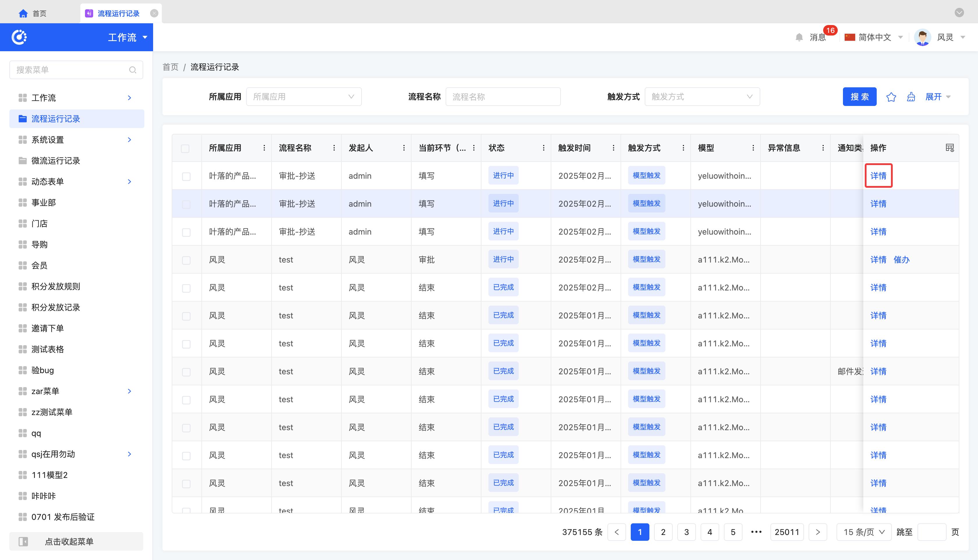978x560 pixels.
Task: Open the 所属应用 filter dropdown
Action: 303,97
